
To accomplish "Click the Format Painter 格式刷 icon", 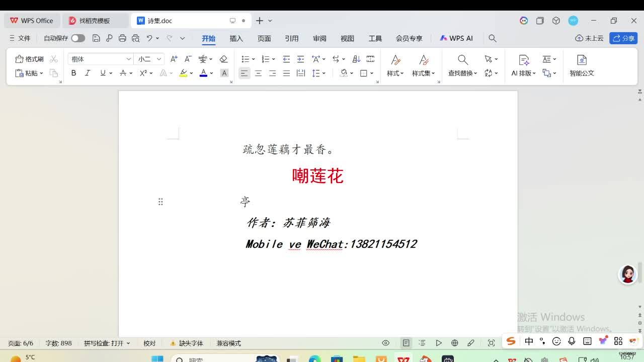I will pos(29,59).
